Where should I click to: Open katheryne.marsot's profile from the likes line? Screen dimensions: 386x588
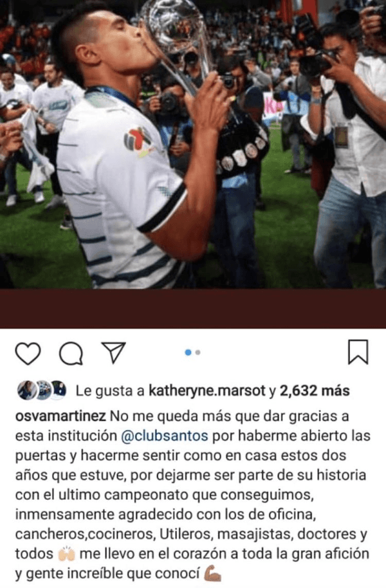[x=207, y=391]
